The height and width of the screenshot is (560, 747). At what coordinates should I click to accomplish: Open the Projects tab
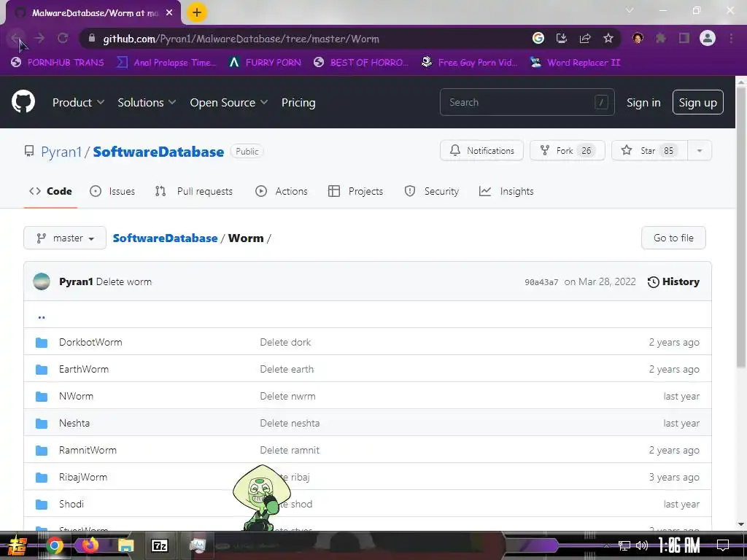[x=356, y=191]
